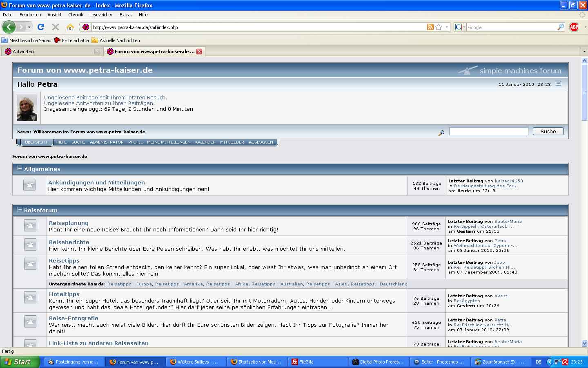The width and height of the screenshot is (588, 368).
Task: Click the RSS feed icon in address bar
Action: point(430,27)
